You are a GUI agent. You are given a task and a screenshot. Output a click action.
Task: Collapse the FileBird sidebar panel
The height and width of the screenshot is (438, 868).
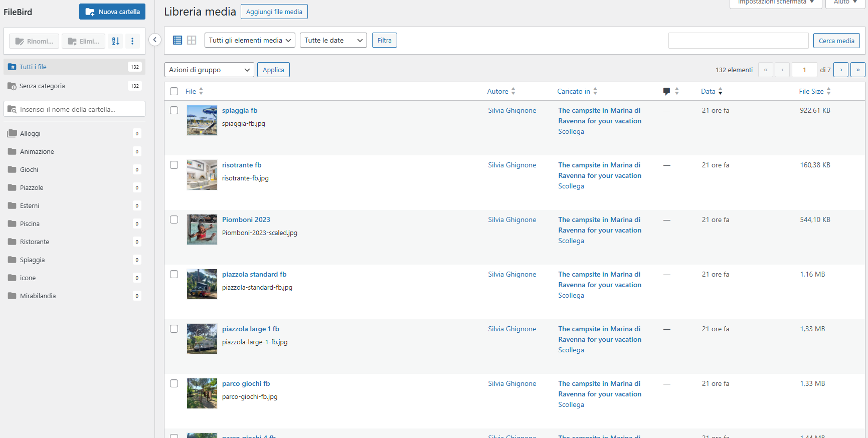(155, 40)
